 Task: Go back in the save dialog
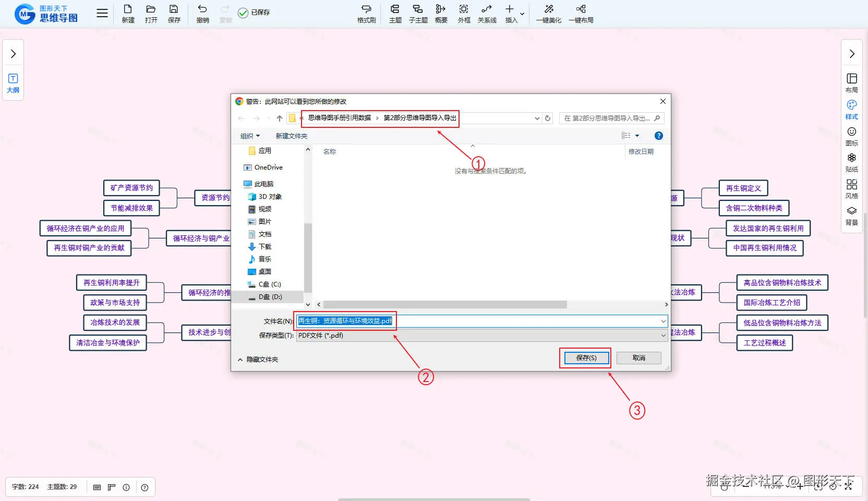(241, 118)
